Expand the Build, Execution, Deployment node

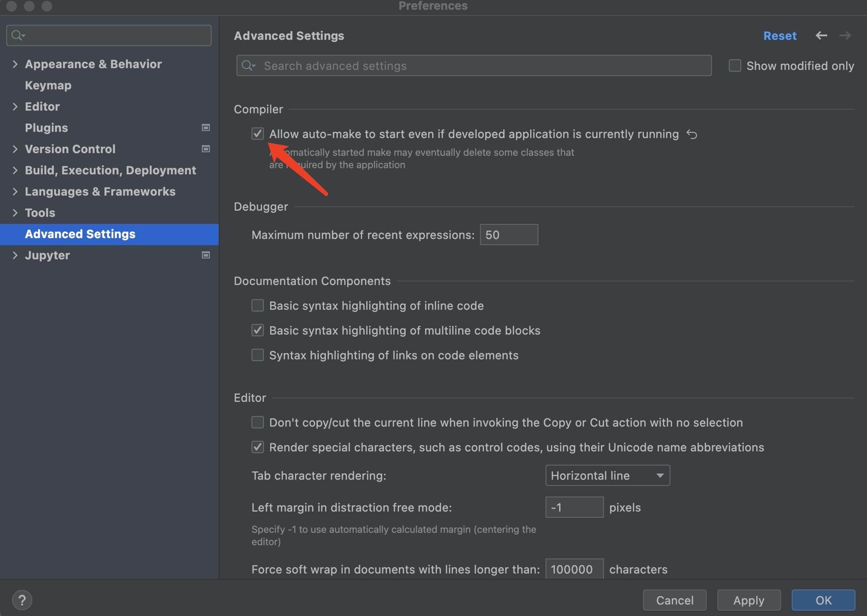click(x=15, y=170)
